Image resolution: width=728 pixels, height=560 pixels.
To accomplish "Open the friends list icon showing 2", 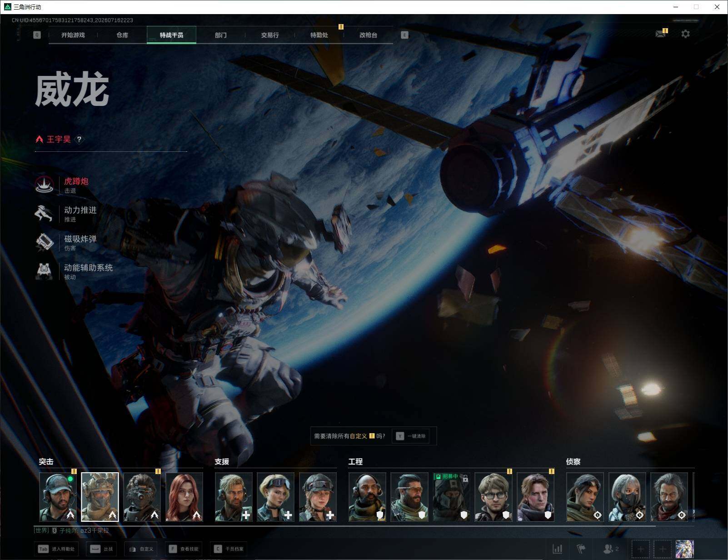I will (611, 549).
